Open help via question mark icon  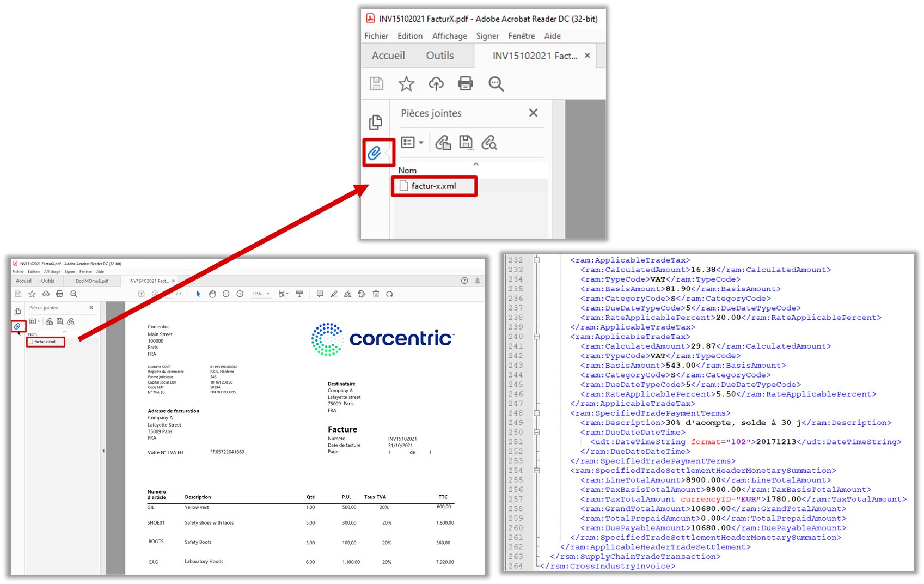(x=464, y=281)
